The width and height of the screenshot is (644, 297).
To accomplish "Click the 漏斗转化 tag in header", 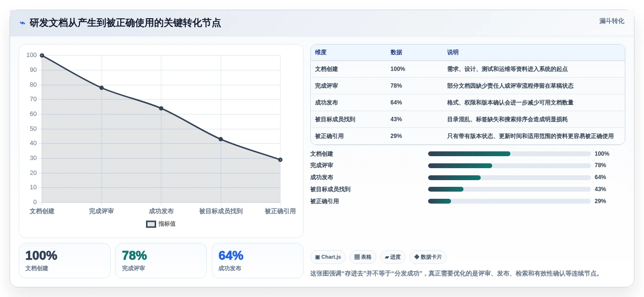I will pyautogui.click(x=612, y=21).
